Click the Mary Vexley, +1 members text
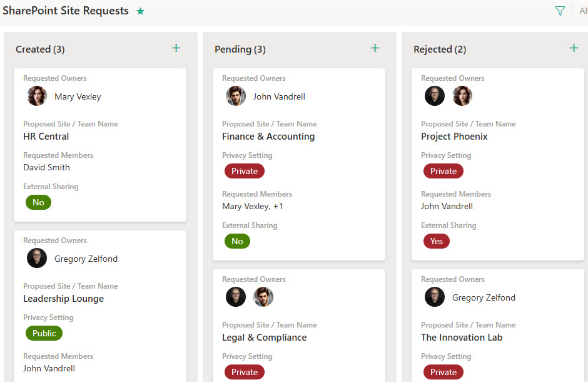Image resolution: width=588 pixels, height=382 pixels. pyautogui.click(x=253, y=207)
